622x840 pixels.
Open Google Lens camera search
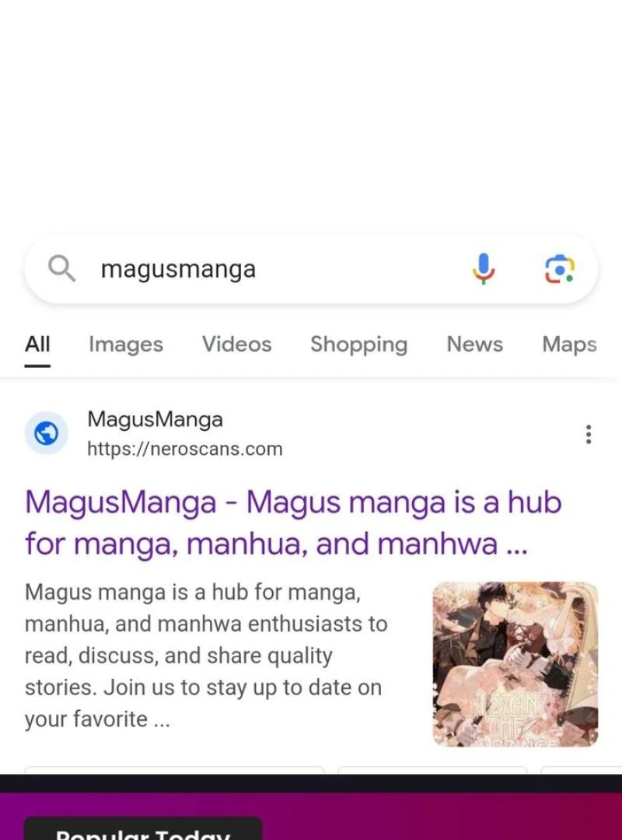click(x=559, y=268)
